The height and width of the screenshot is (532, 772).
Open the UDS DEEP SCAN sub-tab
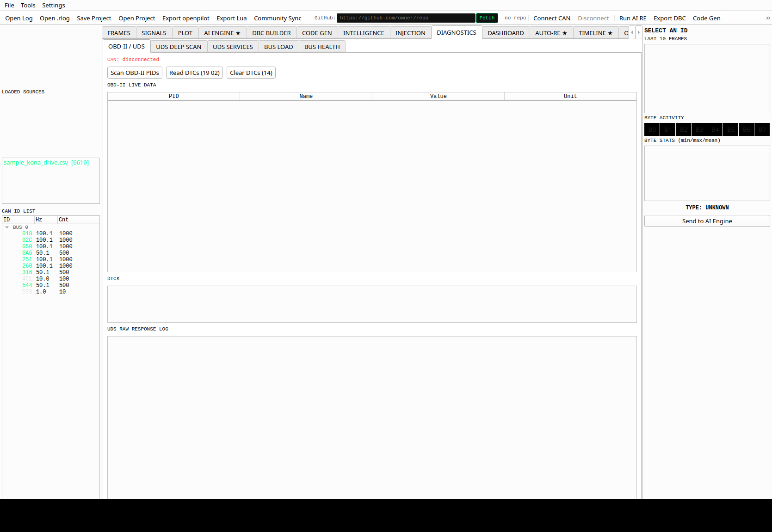coord(179,47)
